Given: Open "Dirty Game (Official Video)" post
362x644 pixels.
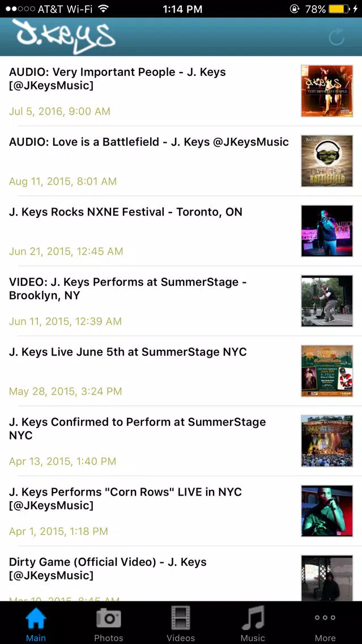Looking at the screenshot, I should (108, 569).
